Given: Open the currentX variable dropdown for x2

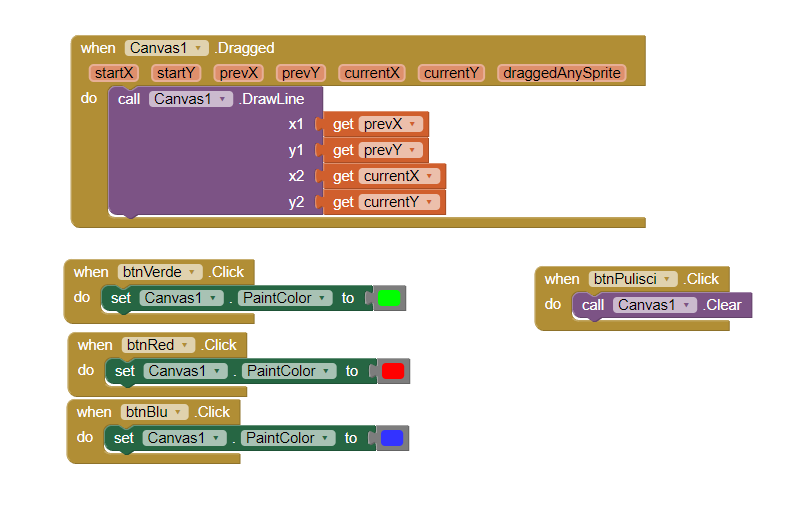Looking at the screenshot, I should (x=430, y=176).
